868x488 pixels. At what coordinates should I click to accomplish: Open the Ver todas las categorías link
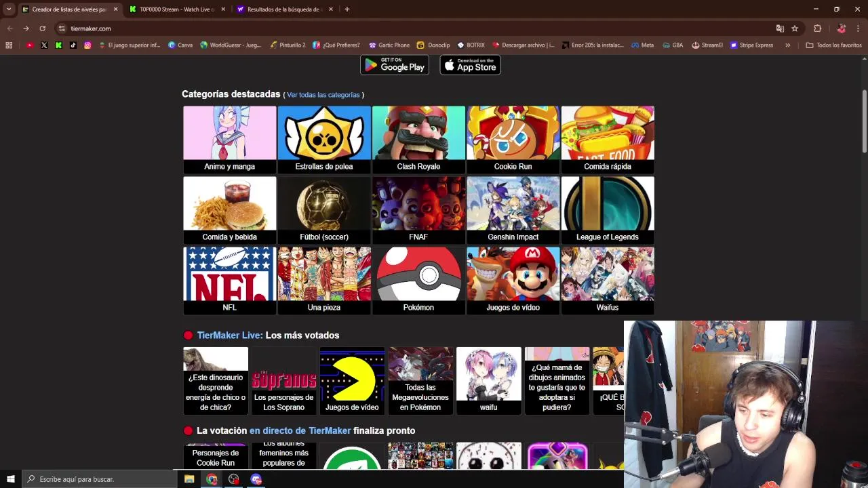(x=323, y=95)
